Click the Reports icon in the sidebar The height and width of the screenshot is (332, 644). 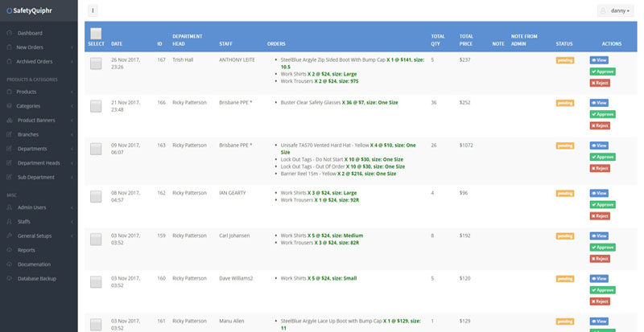pos(9,250)
